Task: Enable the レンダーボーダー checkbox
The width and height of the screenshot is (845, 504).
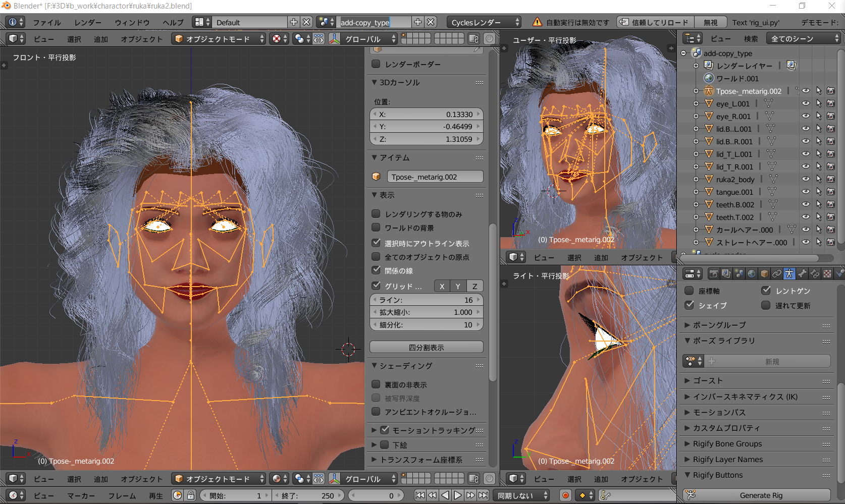Action: (x=376, y=64)
